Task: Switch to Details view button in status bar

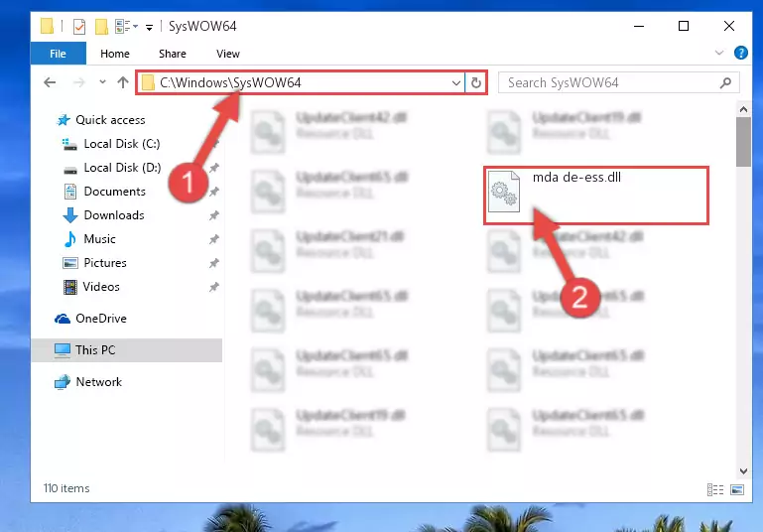Action: click(x=714, y=489)
